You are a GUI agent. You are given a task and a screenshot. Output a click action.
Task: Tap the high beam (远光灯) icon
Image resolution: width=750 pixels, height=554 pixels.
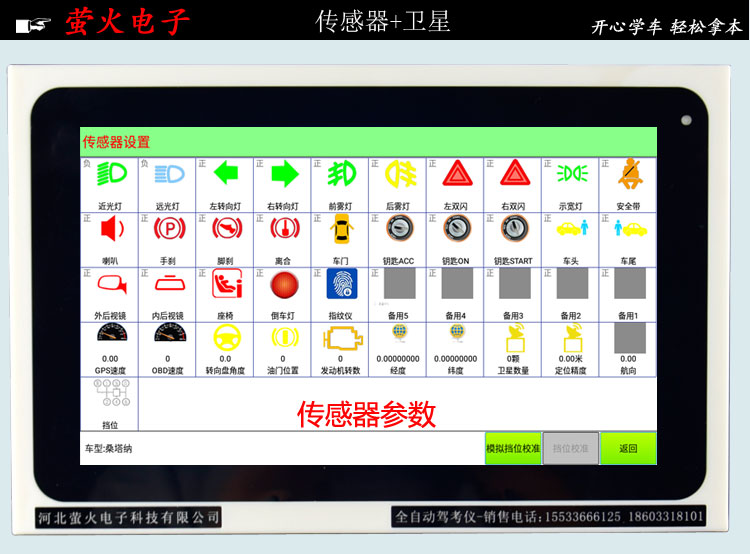tap(168, 175)
